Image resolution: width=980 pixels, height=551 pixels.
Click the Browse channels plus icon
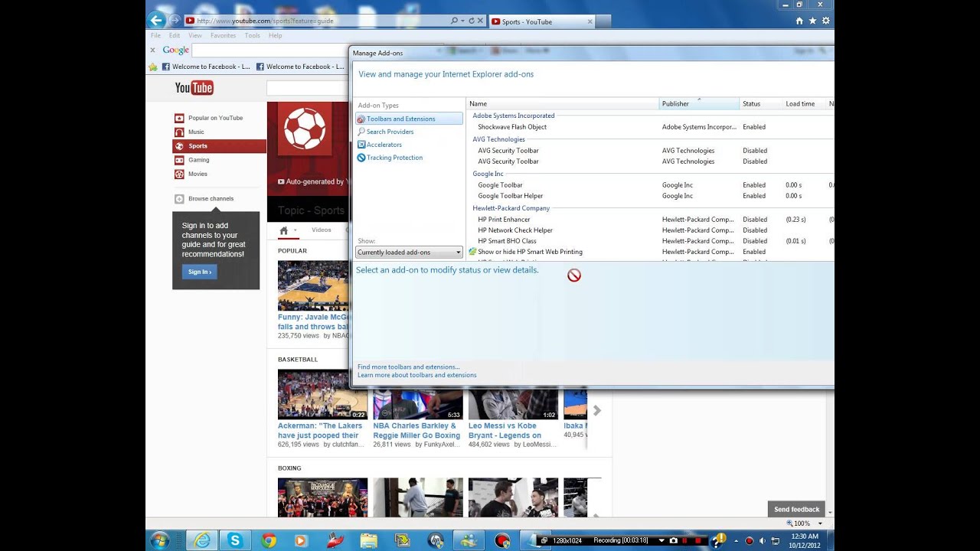point(179,199)
